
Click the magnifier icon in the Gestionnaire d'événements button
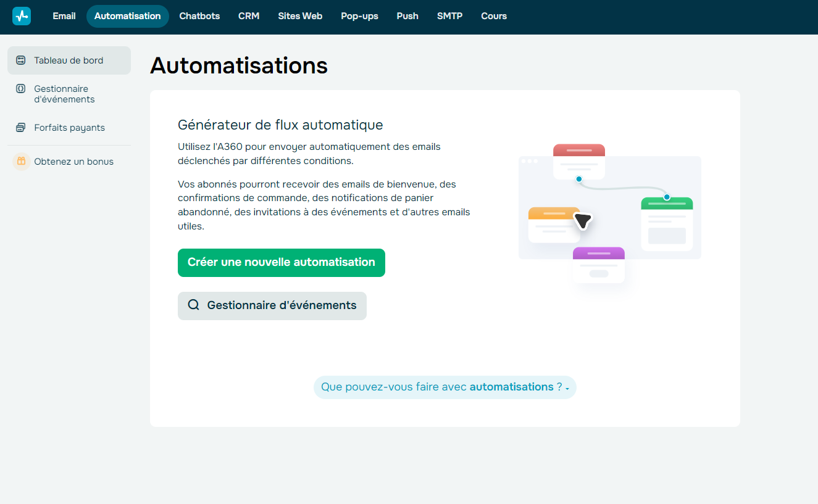pyautogui.click(x=193, y=305)
